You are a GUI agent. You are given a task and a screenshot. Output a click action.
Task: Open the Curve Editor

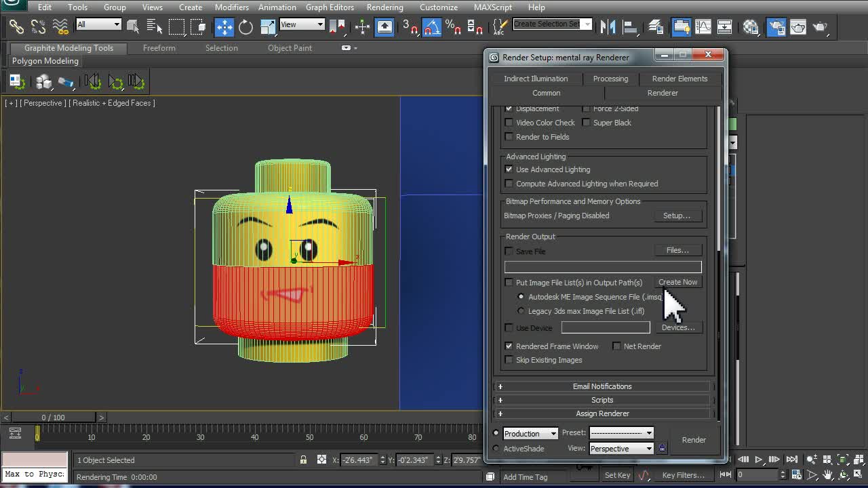point(703,27)
